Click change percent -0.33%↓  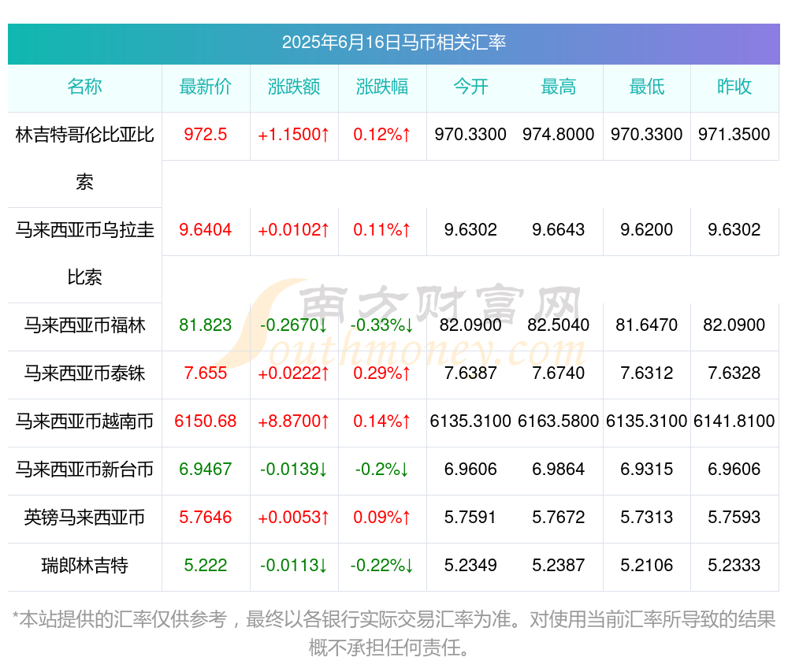[382, 325]
